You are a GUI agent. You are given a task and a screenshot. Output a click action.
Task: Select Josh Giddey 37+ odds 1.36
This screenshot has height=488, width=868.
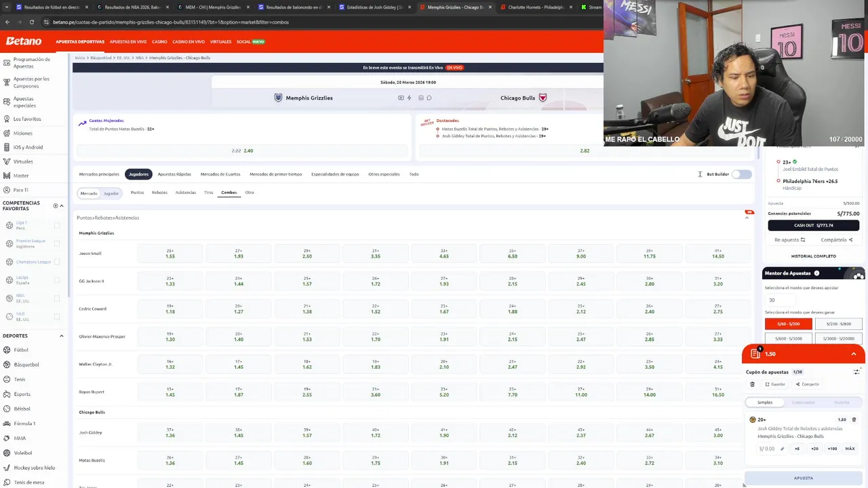170,432
